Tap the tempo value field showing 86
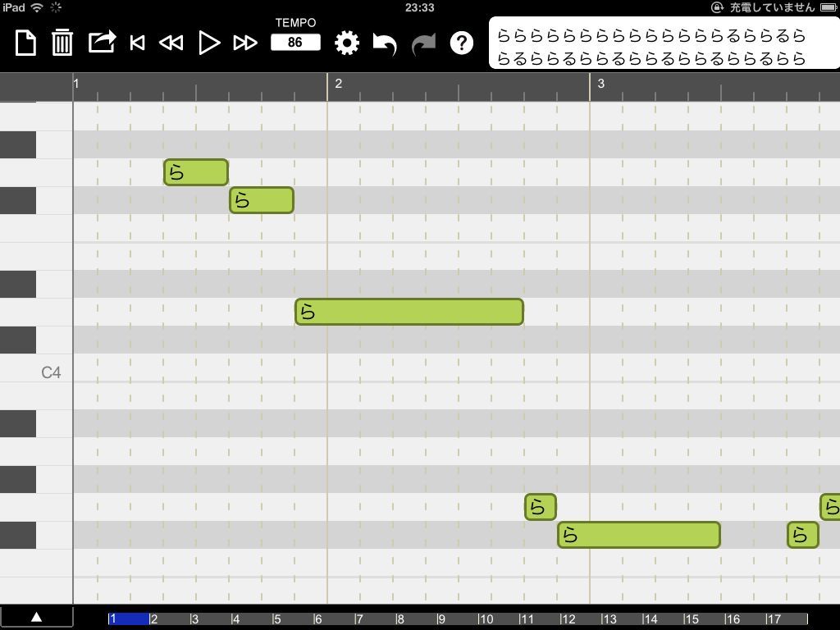840x630 pixels. [295, 43]
